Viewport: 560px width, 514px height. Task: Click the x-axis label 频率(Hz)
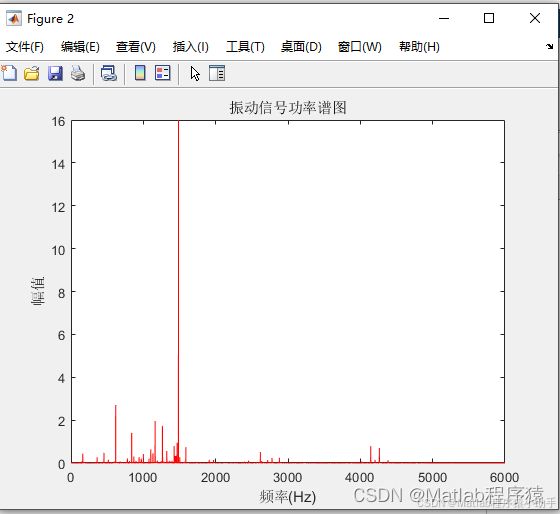click(288, 496)
